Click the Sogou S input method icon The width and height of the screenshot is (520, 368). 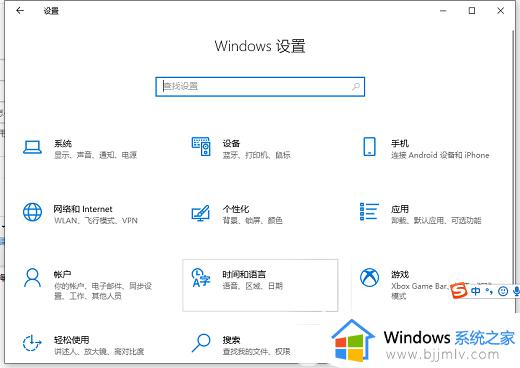(x=459, y=291)
